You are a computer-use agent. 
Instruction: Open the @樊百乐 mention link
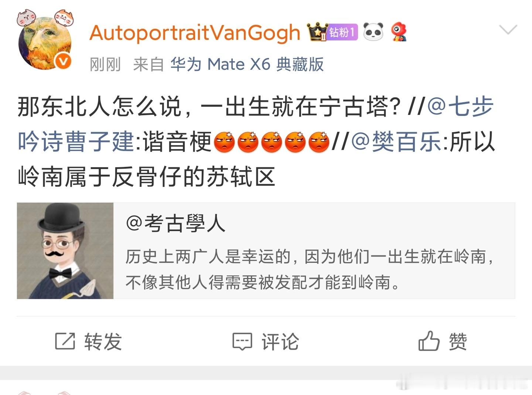(396, 142)
